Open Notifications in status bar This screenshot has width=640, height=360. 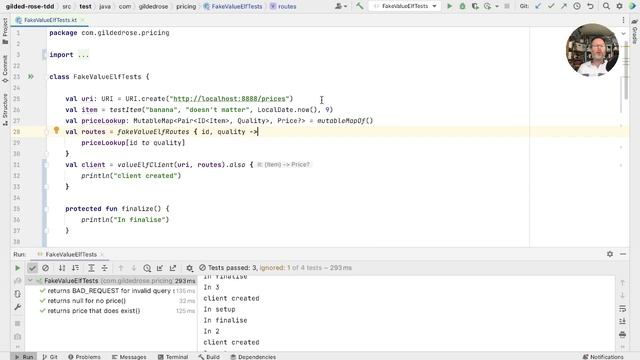pos(603,357)
